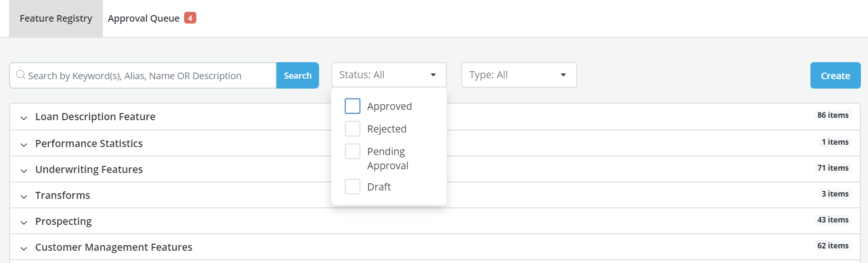Image resolution: width=868 pixels, height=263 pixels.
Task: Click the 86 items count badge
Action: coord(833,115)
